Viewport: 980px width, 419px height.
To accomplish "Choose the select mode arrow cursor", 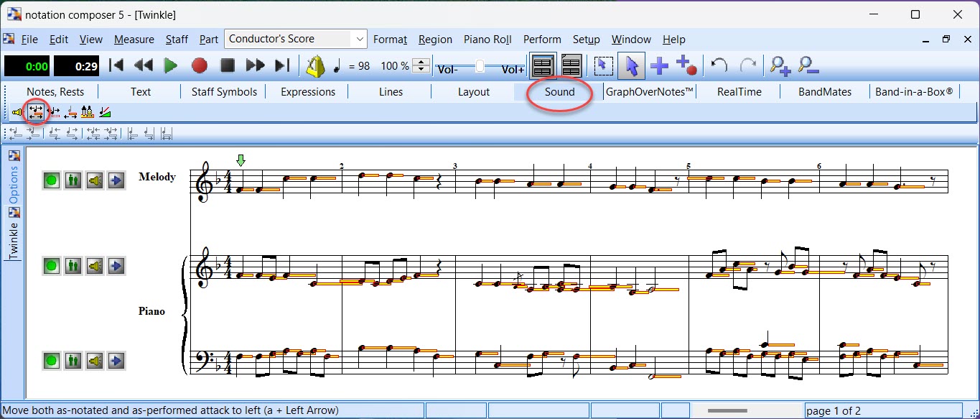I will [631, 66].
